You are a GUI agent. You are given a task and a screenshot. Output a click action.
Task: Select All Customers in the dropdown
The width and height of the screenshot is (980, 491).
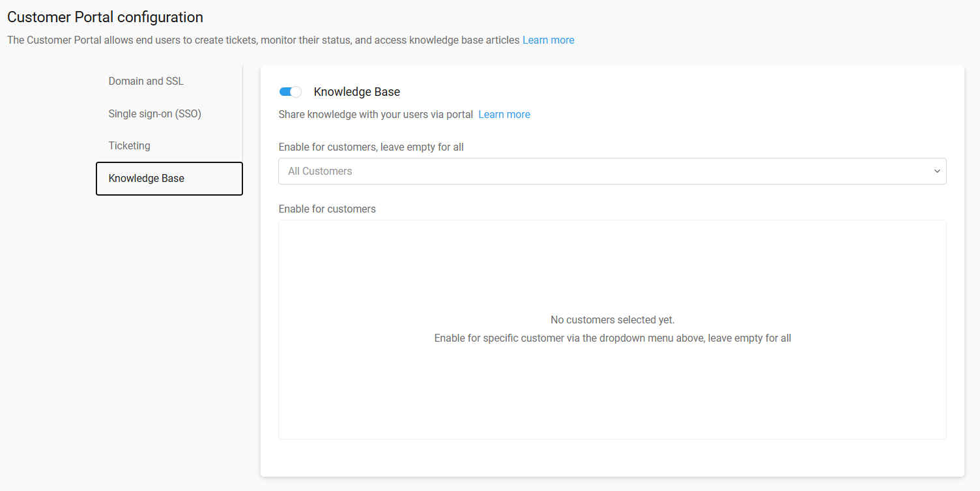point(320,171)
